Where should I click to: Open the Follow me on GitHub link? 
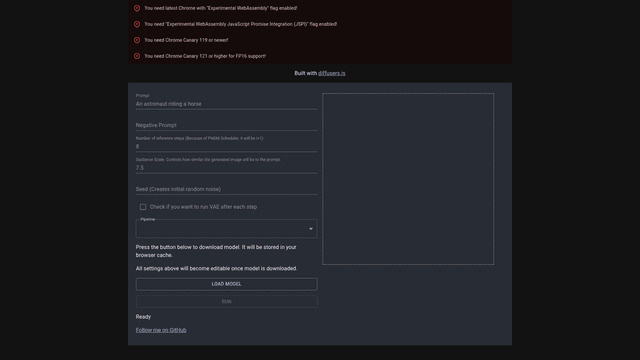[161, 330]
